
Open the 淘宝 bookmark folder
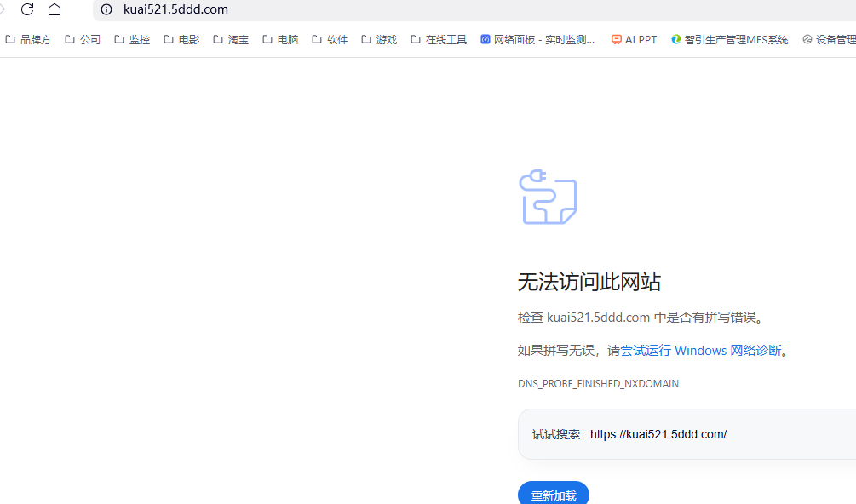pos(231,40)
